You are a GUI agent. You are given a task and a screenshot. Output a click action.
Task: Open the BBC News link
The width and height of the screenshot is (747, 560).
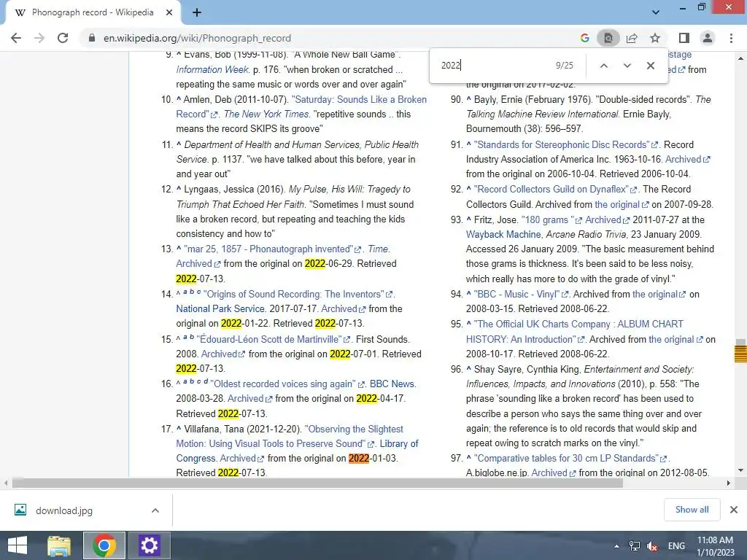[x=392, y=384]
